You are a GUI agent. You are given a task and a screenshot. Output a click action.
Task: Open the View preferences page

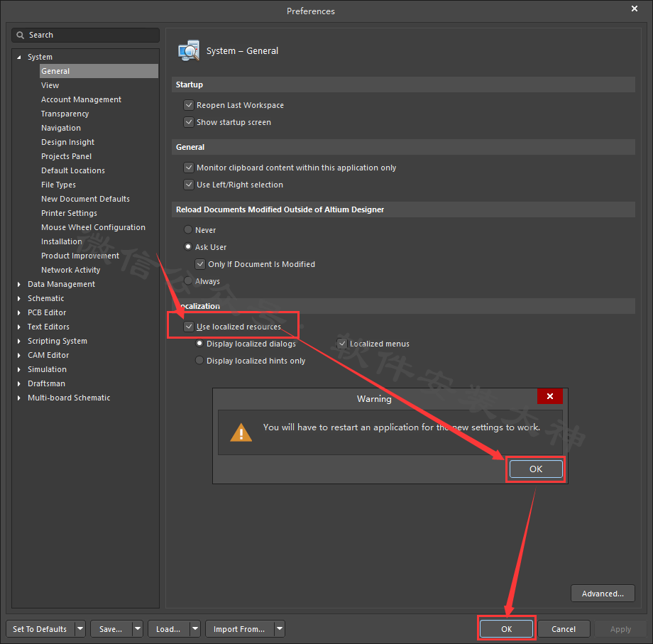tap(50, 85)
